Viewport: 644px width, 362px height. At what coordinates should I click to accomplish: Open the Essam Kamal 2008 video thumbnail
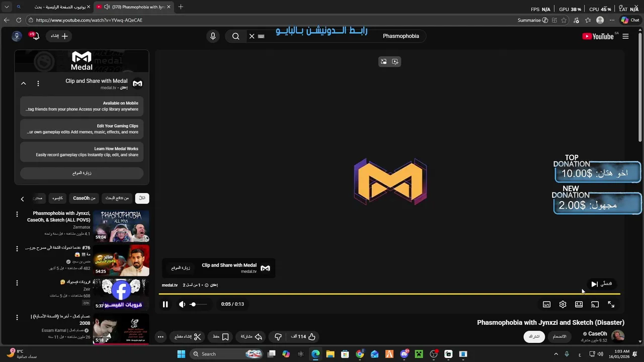pyautogui.click(x=121, y=329)
